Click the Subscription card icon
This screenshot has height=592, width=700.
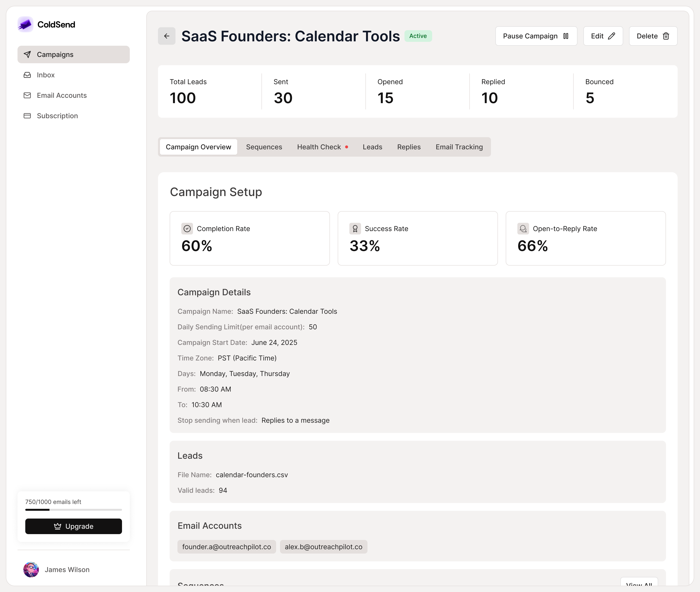pos(27,116)
